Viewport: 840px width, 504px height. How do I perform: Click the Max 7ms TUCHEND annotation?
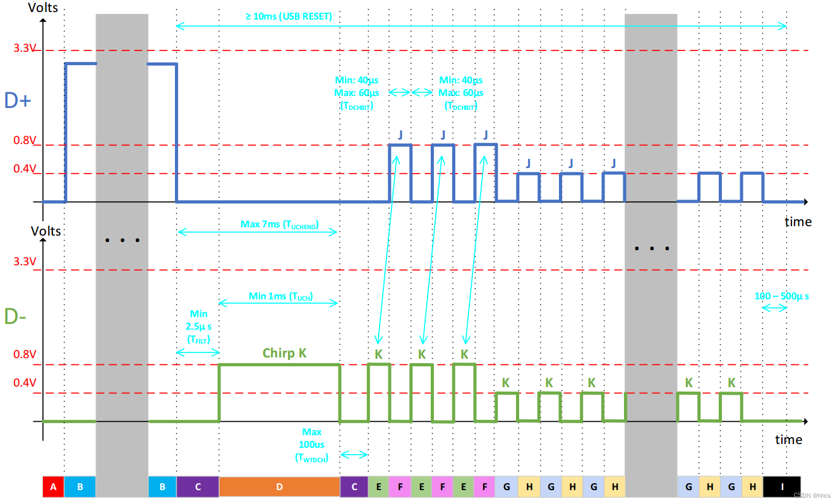coord(278,224)
